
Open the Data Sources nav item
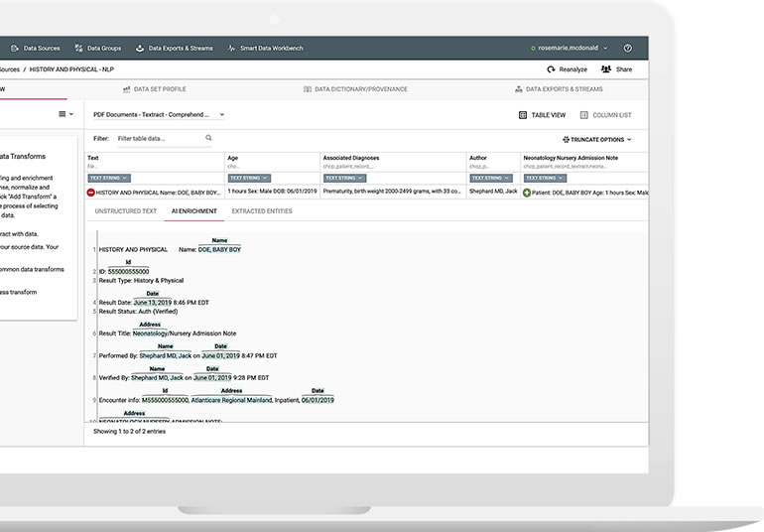(36, 49)
